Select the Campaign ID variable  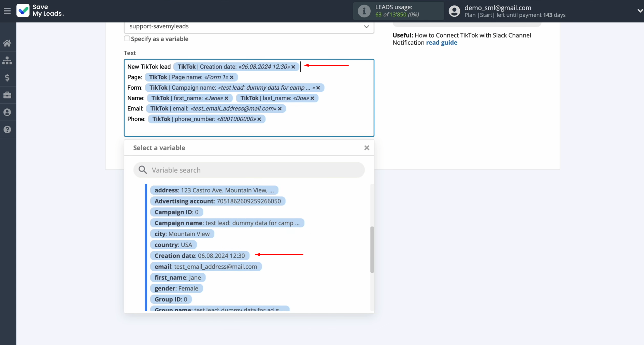176,212
